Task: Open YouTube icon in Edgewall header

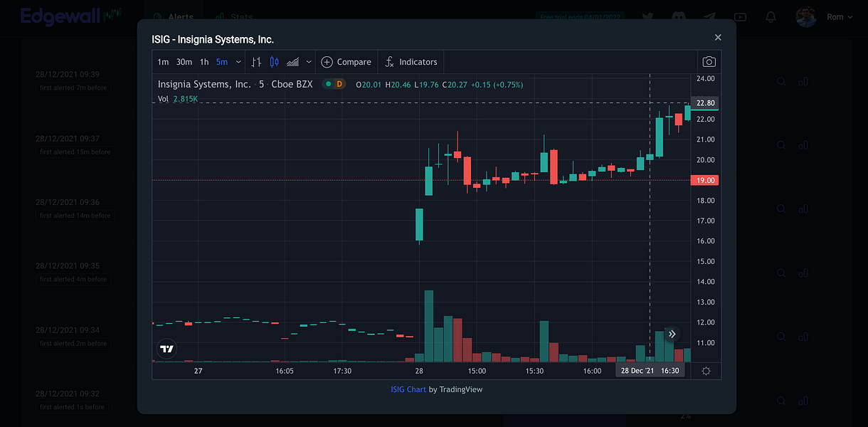Action: (x=740, y=17)
